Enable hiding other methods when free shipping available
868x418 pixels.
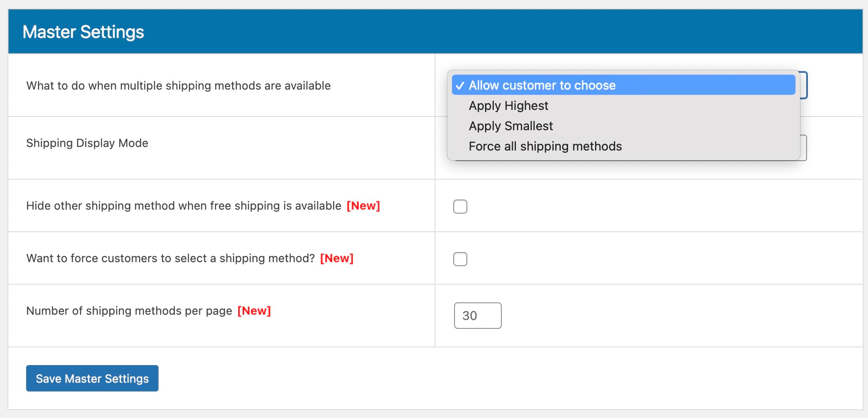click(460, 206)
